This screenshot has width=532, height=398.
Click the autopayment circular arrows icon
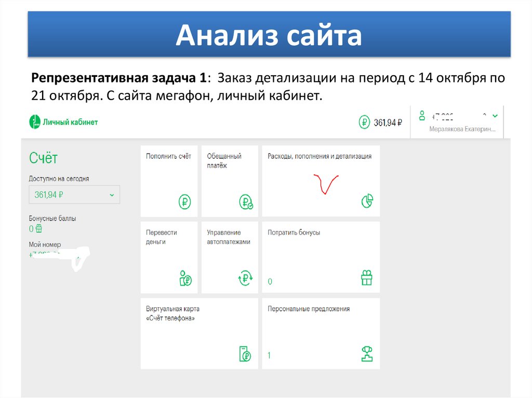pos(245,278)
